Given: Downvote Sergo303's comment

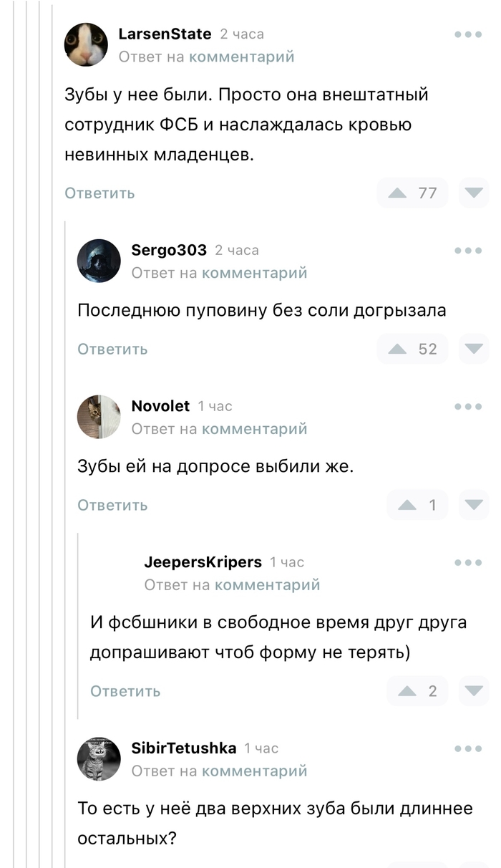Looking at the screenshot, I should (x=474, y=349).
